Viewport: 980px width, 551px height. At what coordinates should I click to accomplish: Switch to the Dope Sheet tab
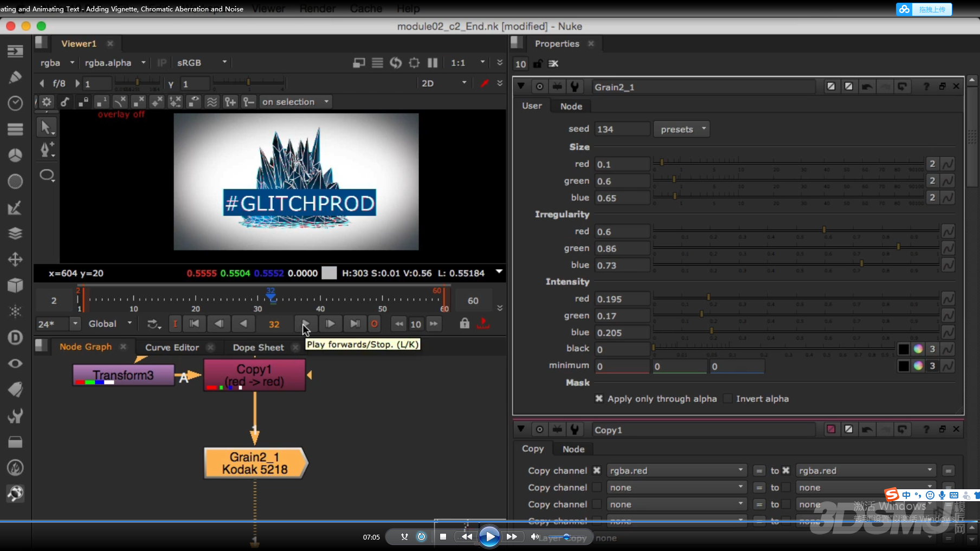tap(258, 347)
